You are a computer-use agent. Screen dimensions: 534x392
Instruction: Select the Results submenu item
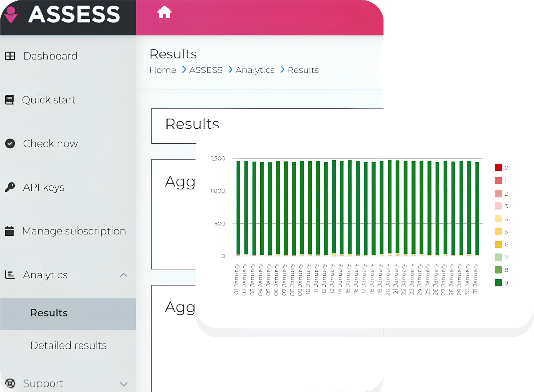point(68,314)
